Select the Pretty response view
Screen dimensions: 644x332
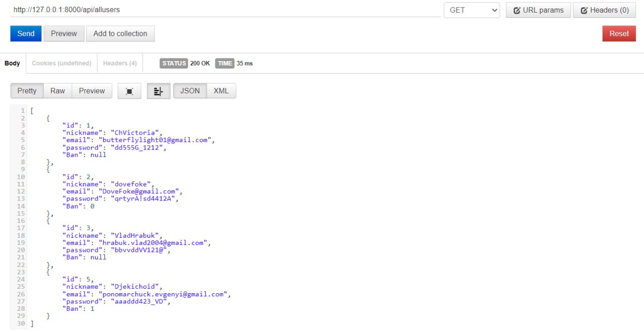point(27,91)
